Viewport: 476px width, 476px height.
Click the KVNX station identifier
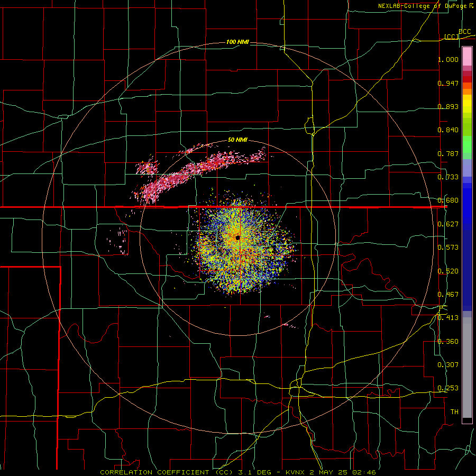(296, 472)
